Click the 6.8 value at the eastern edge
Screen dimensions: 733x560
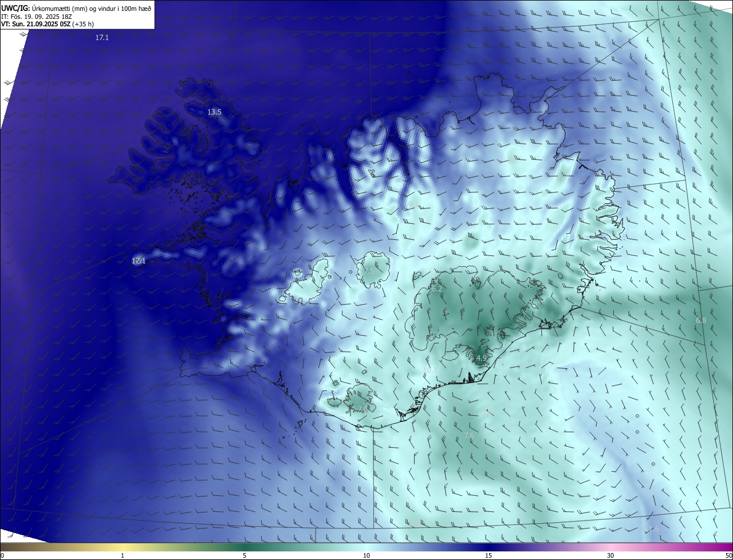coord(701,321)
